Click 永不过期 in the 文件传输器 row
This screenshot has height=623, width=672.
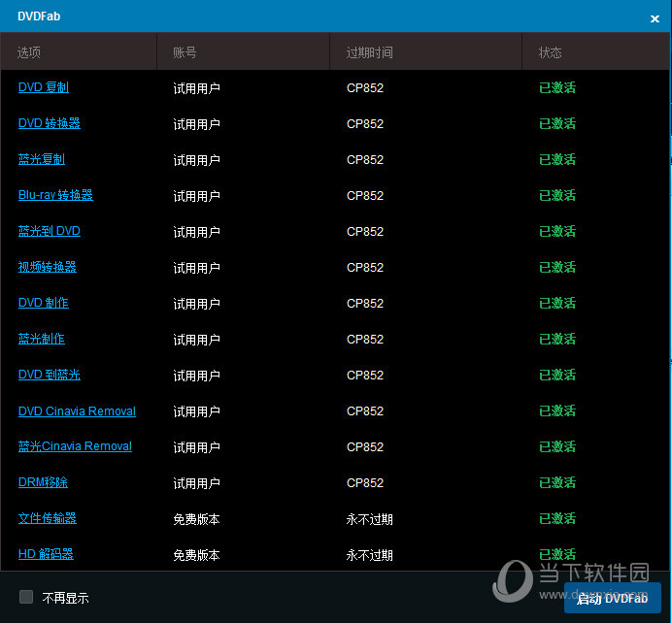tap(369, 519)
